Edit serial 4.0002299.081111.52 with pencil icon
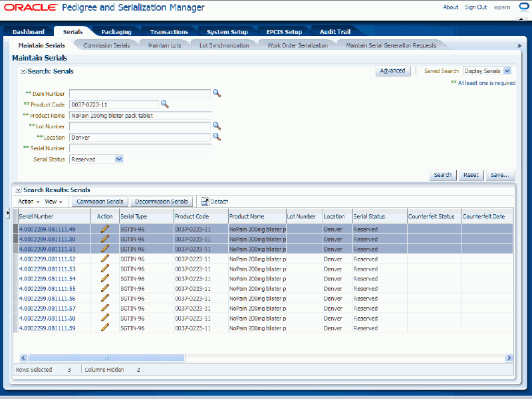This screenshot has width=532, height=399. [105, 259]
